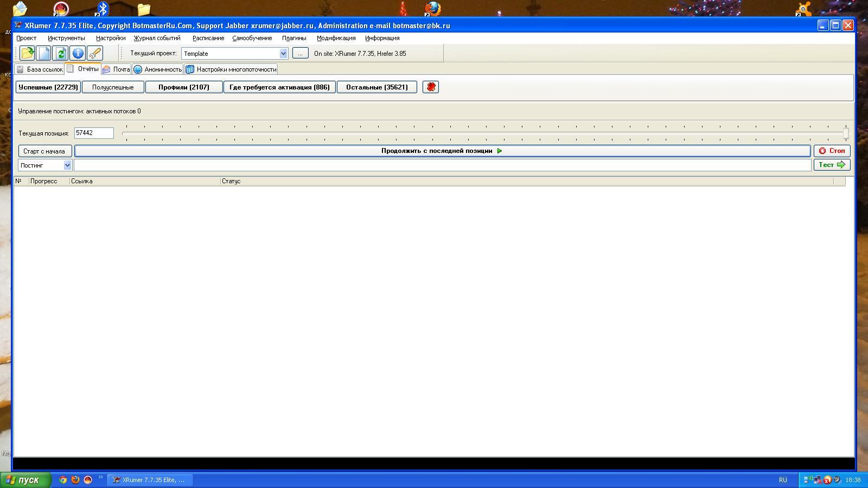Click the Текущая позиция input field
Viewport: 868px width, 488px height.
tap(94, 133)
